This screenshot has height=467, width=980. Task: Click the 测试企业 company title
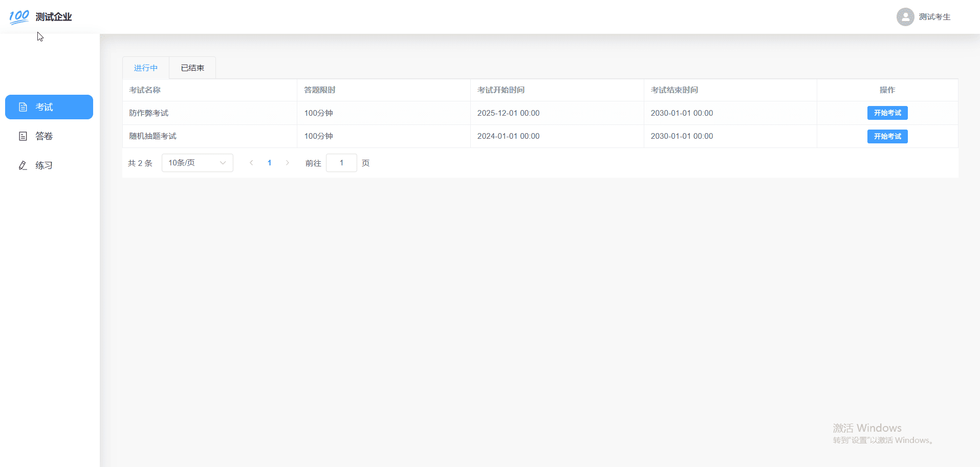54,17
